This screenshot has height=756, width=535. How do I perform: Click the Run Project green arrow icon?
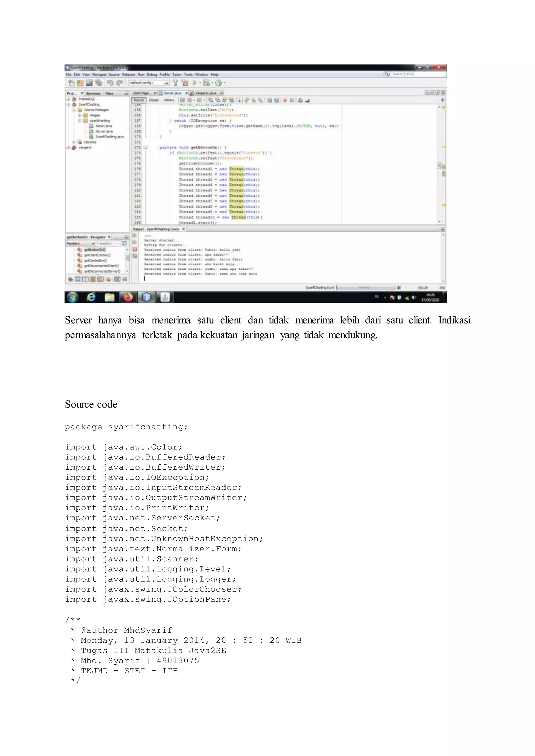pyautogui.click(x=195, y=83)
